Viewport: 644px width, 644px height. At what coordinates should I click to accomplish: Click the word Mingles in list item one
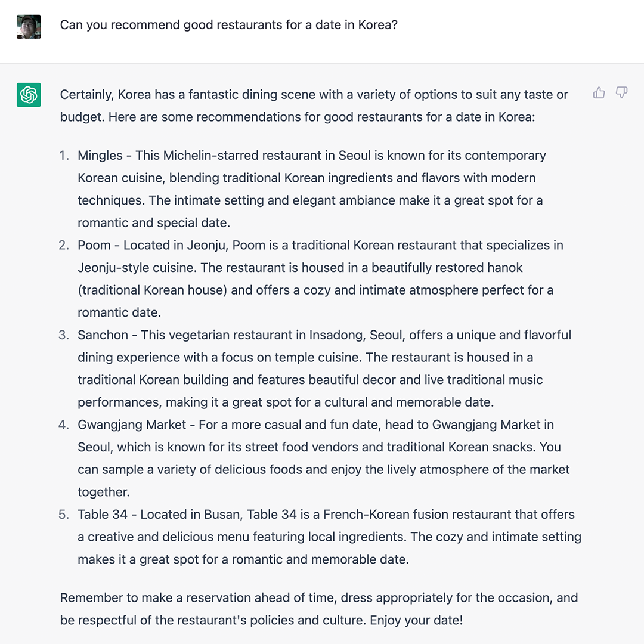click(x=100, y=155)
